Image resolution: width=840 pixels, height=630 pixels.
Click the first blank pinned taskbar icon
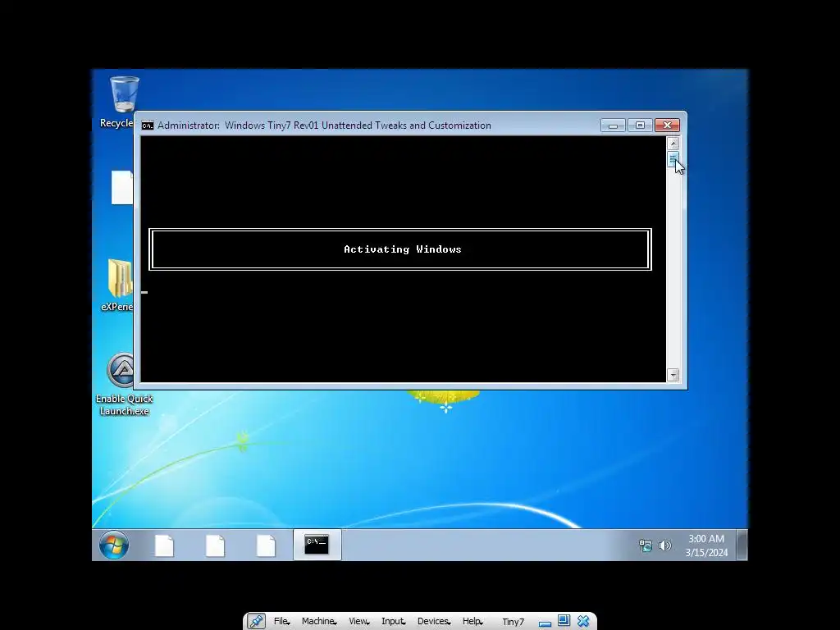164,546
